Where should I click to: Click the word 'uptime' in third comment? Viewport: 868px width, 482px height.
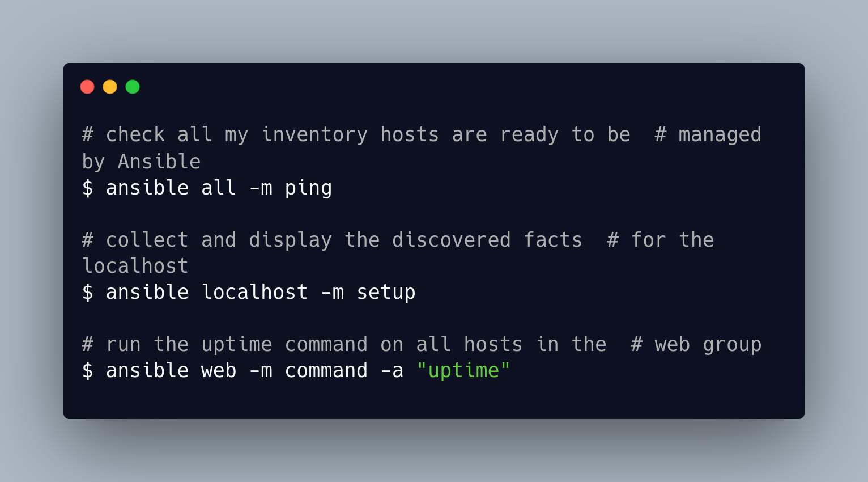point(237,345)
